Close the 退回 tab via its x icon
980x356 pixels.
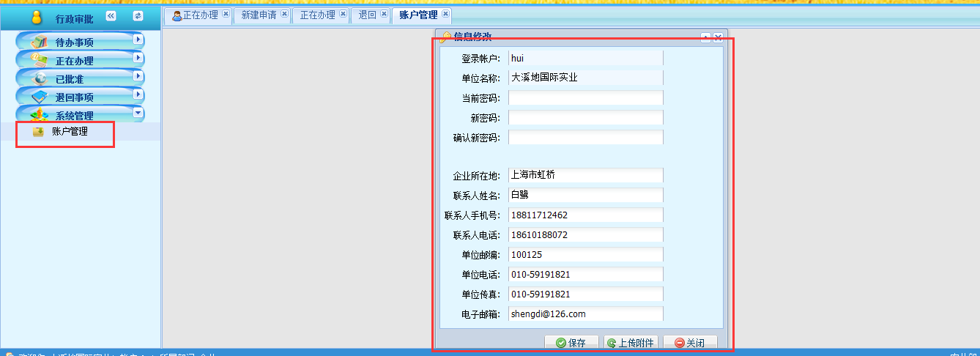click(384, 14)
